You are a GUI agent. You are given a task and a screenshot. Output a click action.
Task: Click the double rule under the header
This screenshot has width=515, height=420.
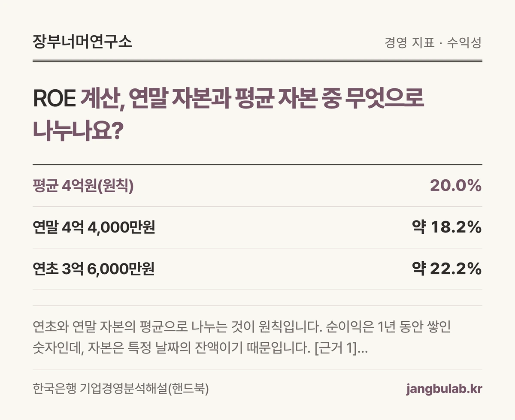(x=257, y=61)
